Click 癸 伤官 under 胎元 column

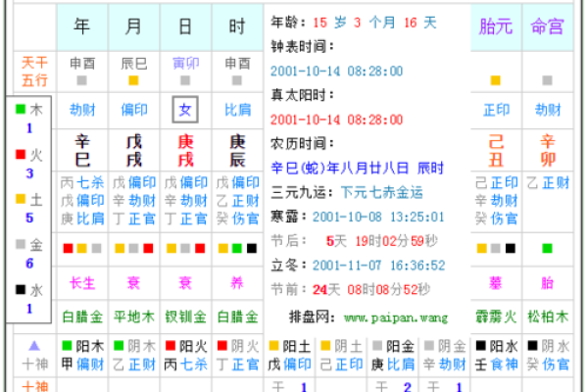pos(496,219)
